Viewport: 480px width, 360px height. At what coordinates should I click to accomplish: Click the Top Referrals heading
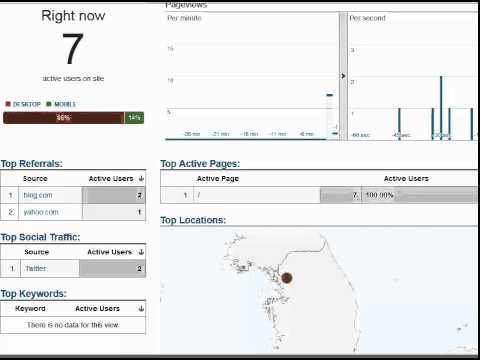31,164
